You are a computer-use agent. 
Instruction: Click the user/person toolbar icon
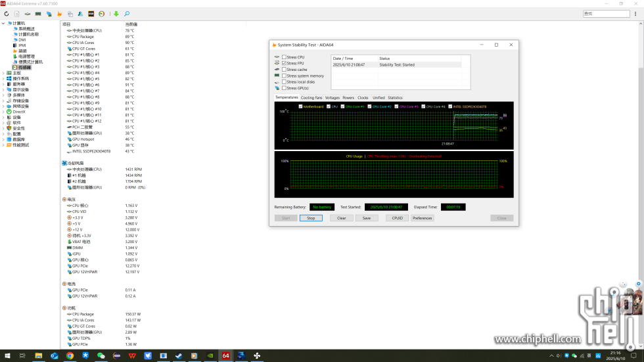point(80,14)
